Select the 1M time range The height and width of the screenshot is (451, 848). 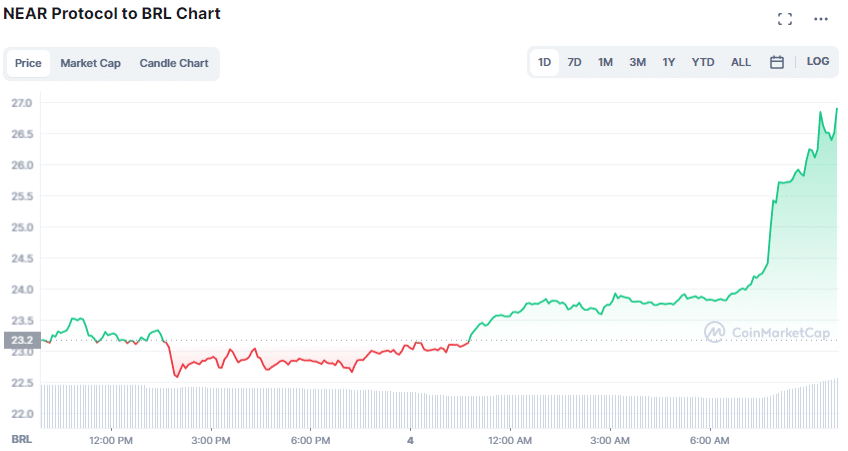click(605, 62)
